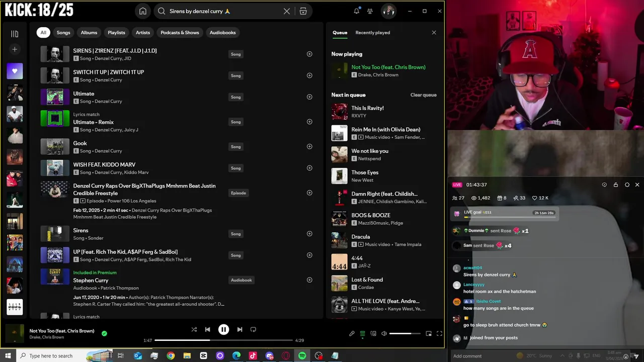Add SWITCH IT UP | ZWITCH 1T UP
Image resolution: width=644 pixels, height=362 pixels.
click(x=309, y=75)
